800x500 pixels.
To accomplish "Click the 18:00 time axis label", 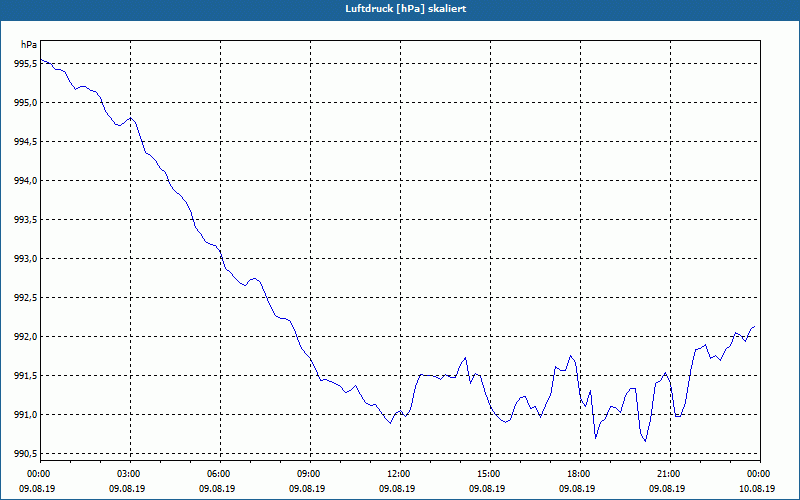I will (x=580, y=474).
